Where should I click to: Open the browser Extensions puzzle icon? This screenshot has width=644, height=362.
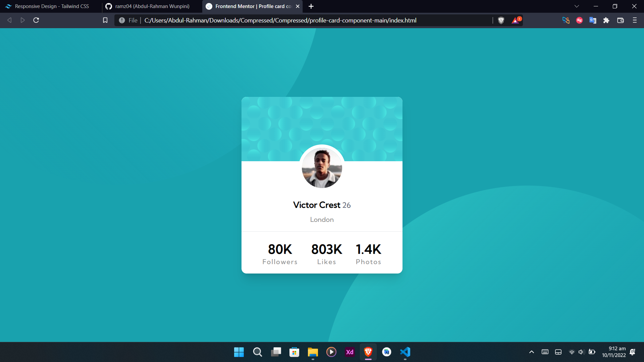(x=606, y=20)
